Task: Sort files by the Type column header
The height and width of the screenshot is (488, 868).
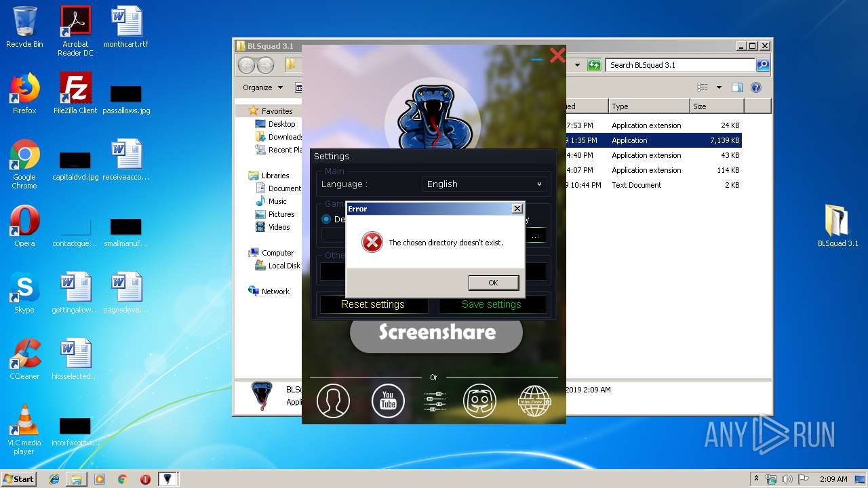Action: click(648, 106)
